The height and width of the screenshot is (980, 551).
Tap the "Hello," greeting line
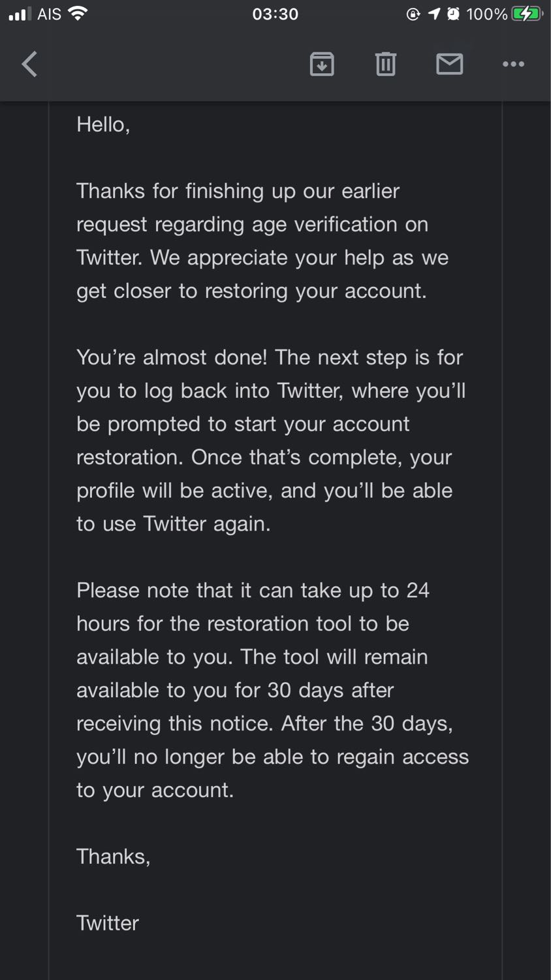[x=103, y=124]
